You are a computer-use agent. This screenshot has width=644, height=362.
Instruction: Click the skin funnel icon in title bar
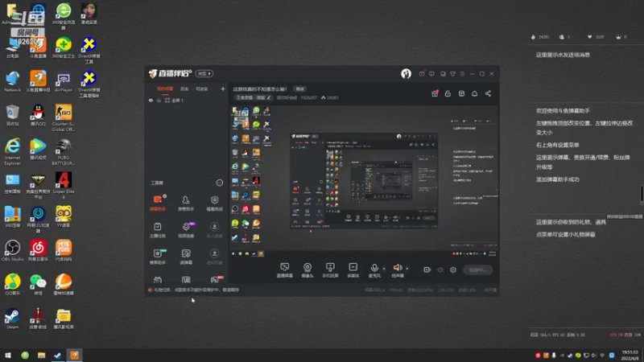pyautogui.click(x=452, y=74)
